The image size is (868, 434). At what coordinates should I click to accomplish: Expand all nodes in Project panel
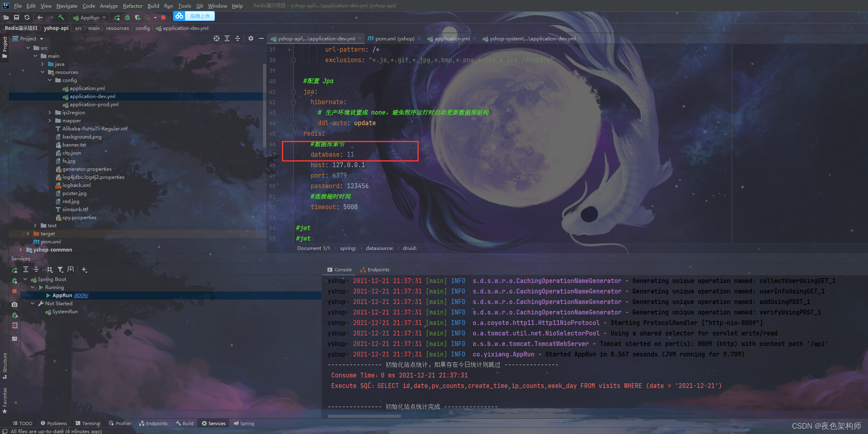(x=227, y=38)
